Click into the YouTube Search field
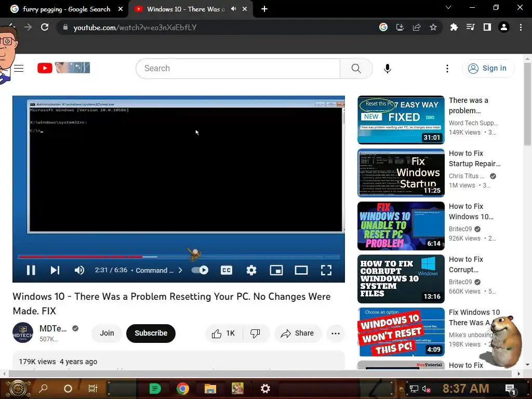The height and width of the screenshot is (399, 532). click(x=238, y=69)
